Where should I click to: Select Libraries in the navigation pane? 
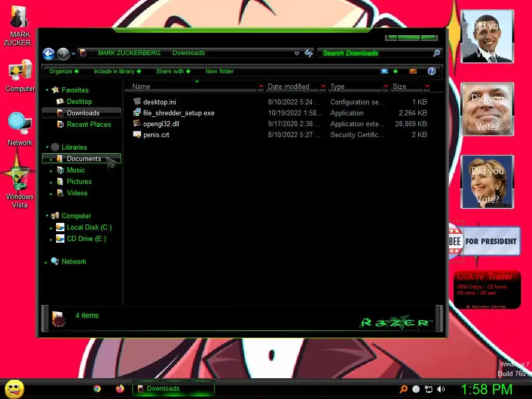[x=74, y=147]
